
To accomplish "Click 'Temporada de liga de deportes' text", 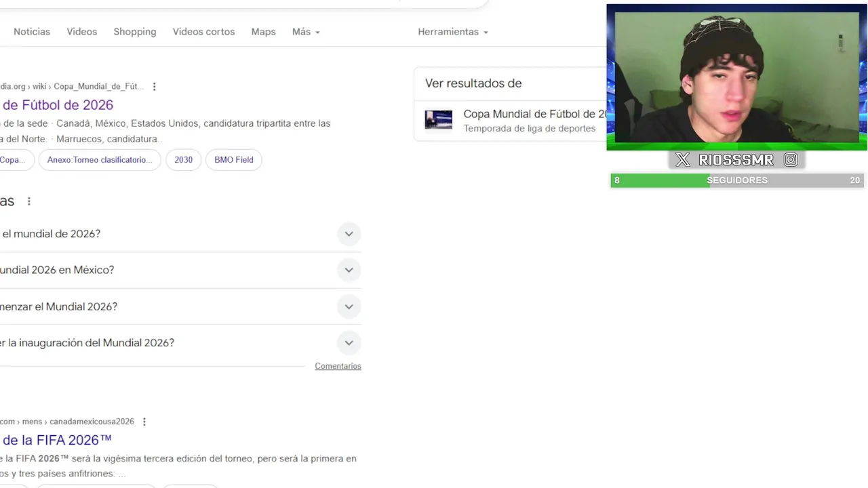I will click(530, 129).
